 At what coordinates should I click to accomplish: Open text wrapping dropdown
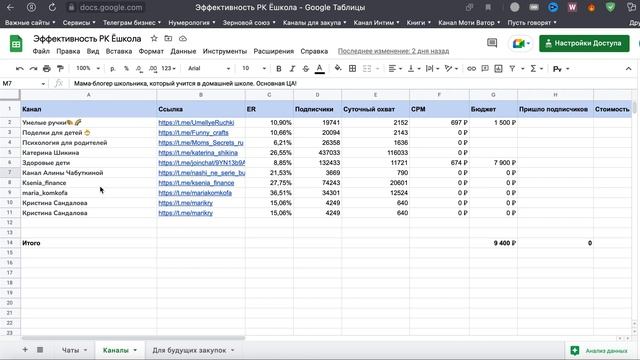pyautogui.click(x=432, y=69)
